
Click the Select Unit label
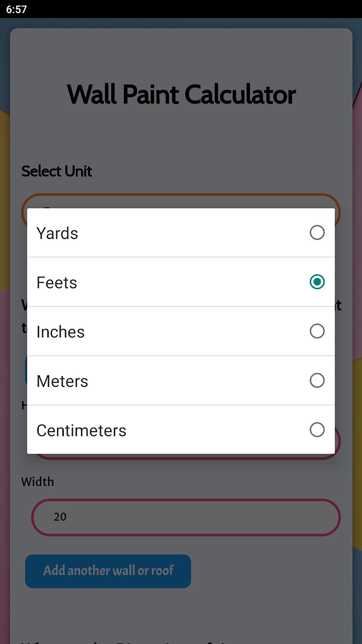point(57,171)
